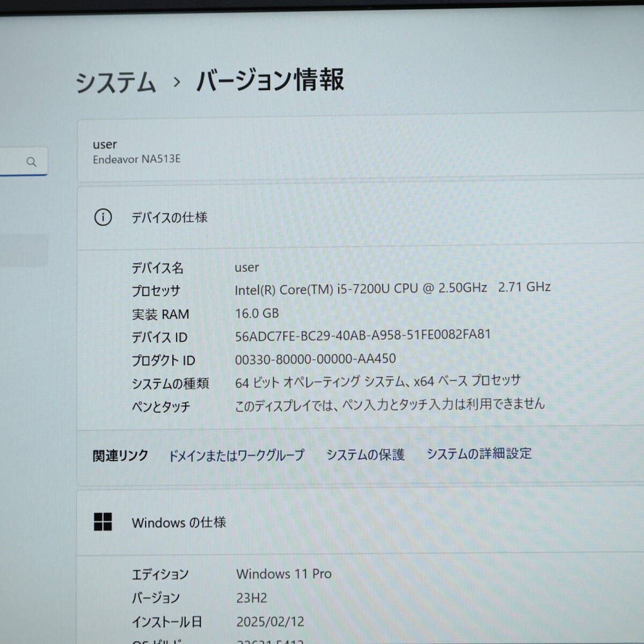Image resolution: width=644 pixels, height=644 pixels.
Task: Select the device ID 56ADC7FE value
Action: (x=363, y=335)
